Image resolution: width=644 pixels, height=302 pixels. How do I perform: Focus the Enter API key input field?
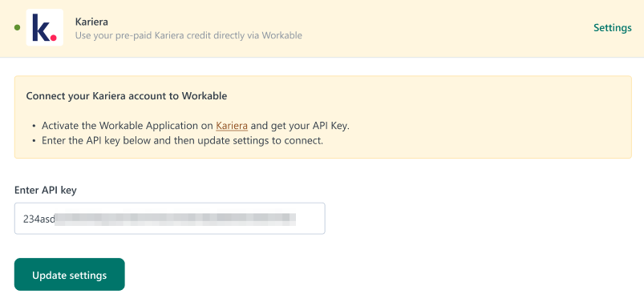(x=170, y=219)
